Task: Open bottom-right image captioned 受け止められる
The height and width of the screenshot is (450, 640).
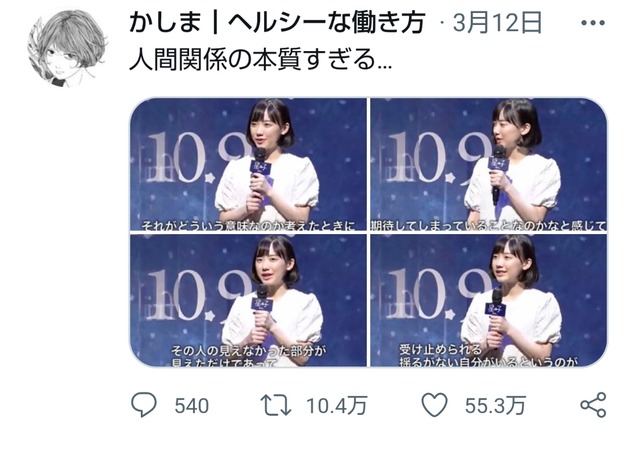Action: [x=489, y=301]
